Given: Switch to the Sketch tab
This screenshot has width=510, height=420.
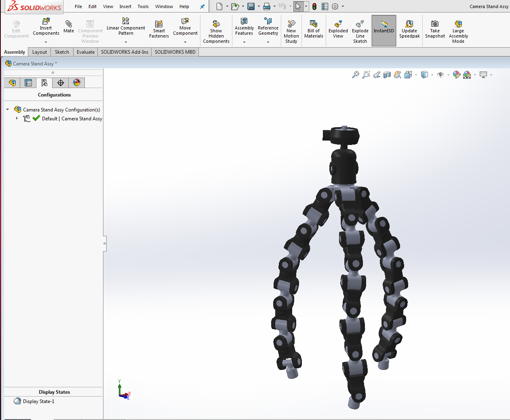Looking at the screenshot, I should pos(62,52).
